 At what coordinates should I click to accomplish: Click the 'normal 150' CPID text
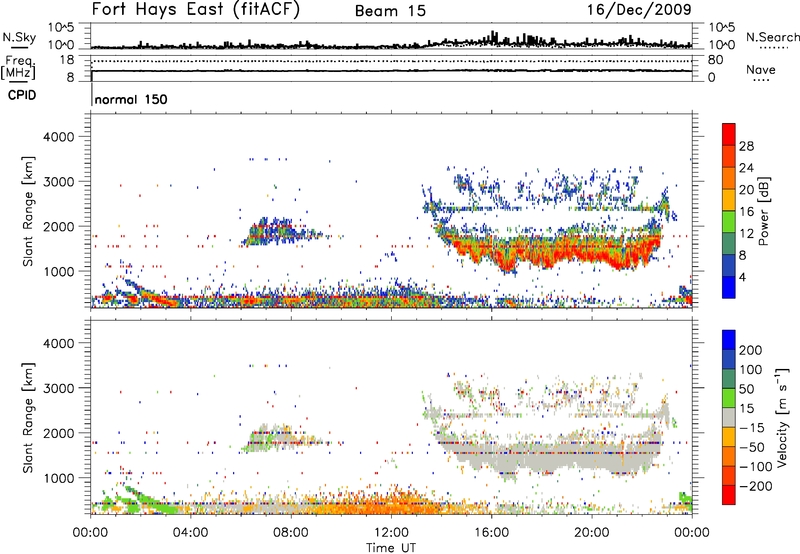pos(131,99)
